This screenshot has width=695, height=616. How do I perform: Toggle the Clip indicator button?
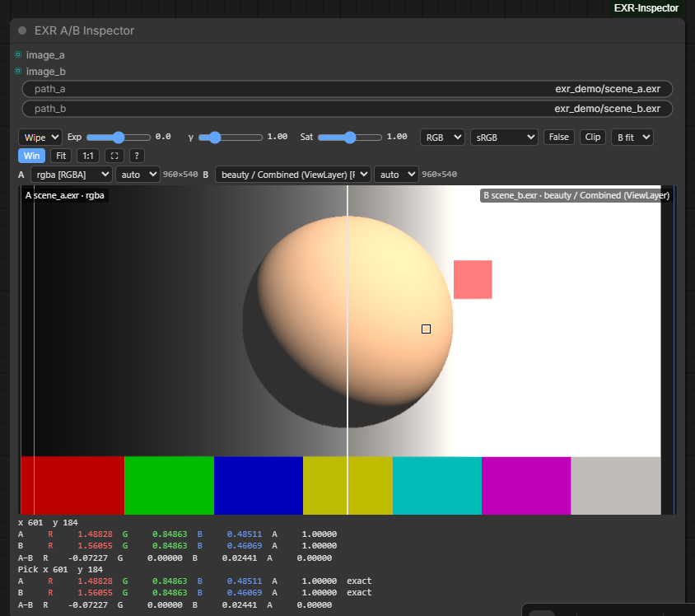click(593, 137)
